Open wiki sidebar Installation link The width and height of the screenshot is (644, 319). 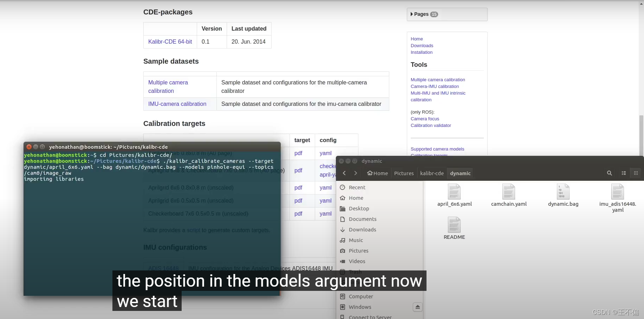pyautogui.click(x=422, y=52)
